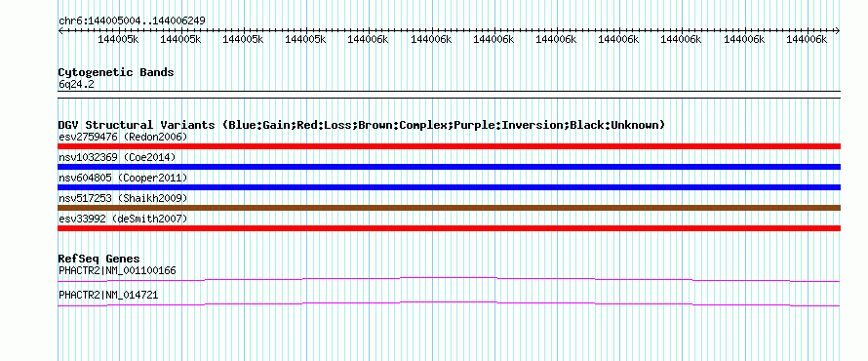
Task: Open variant esv2759476 (Redon2006) label
Action: [x=123, y=137]
